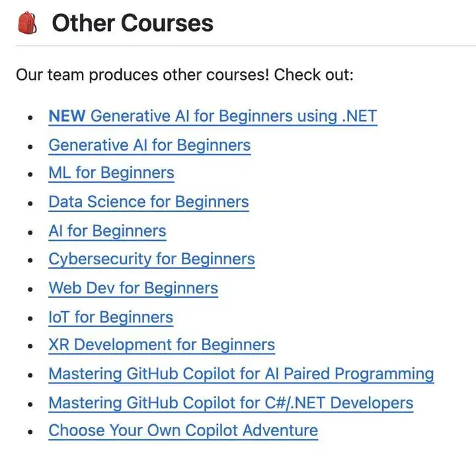Click the bullet before IoT for Beginners
This screenshot has height=454, width=476.
30,319
